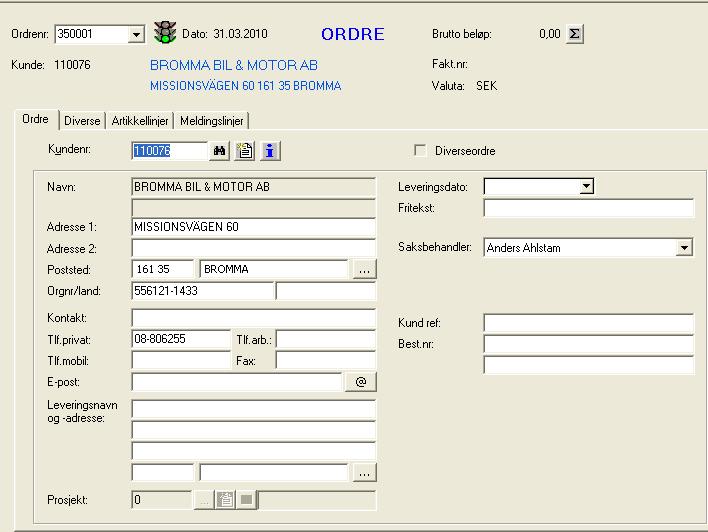
Task: Click the Adresse 1 field
Action: point(253,227)
